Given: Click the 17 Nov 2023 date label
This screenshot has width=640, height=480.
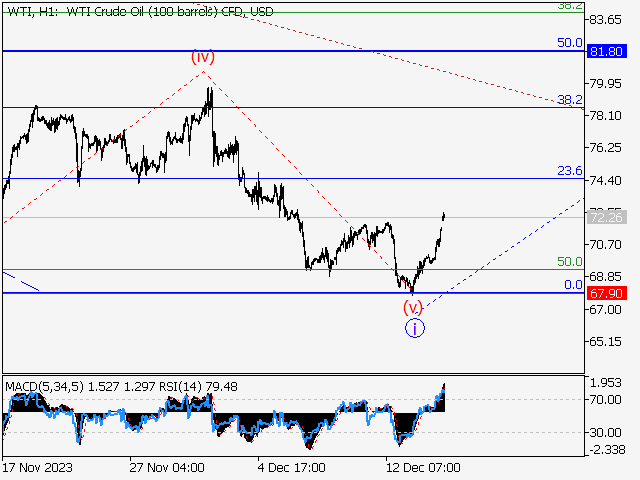Looking at the screenshot, I should tap(38, 467).
